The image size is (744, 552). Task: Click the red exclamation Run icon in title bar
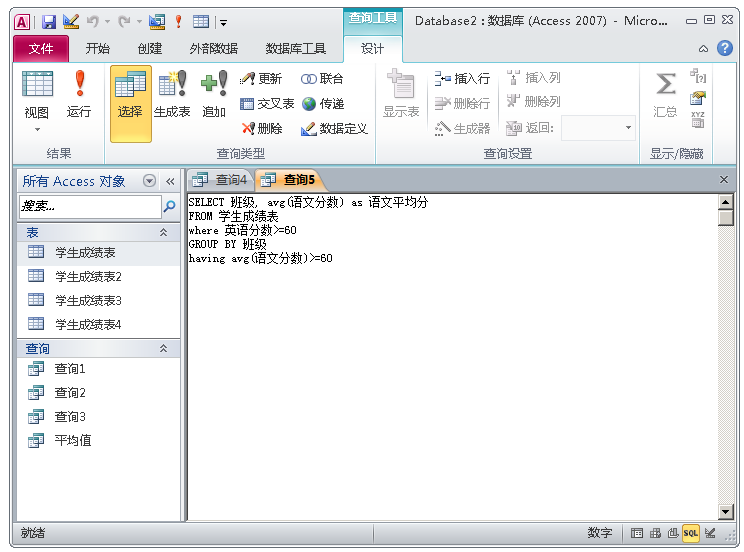[x=178, y=21]
